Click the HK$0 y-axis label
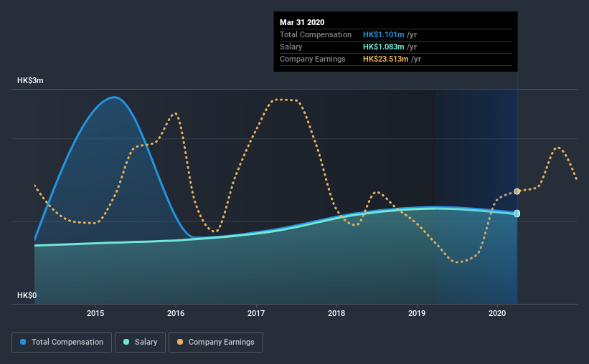The width and height of the screenshot is (589, 364). point(27,295)
